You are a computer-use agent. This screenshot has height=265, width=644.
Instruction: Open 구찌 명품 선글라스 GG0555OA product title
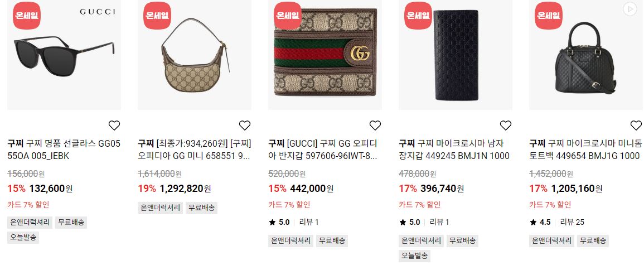tap(64, 150)
